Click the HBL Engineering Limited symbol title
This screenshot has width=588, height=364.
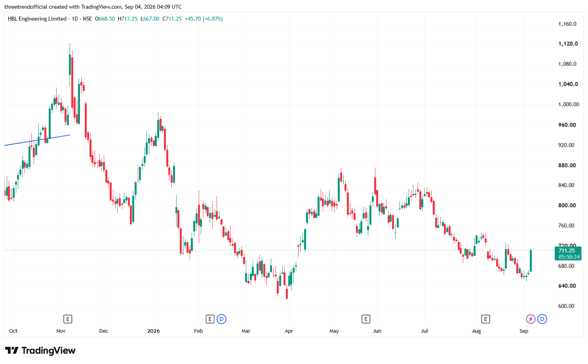coord(37,19)
